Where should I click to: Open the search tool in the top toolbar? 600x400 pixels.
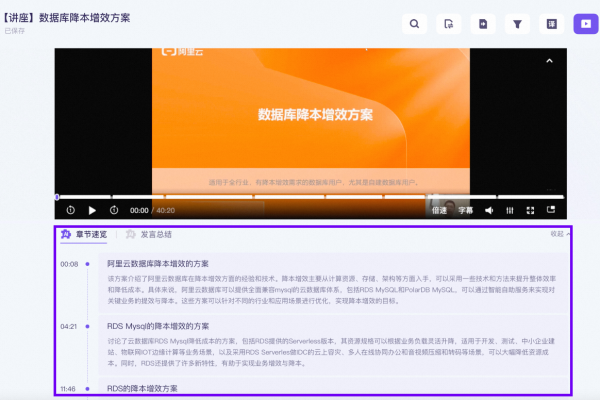414,24
